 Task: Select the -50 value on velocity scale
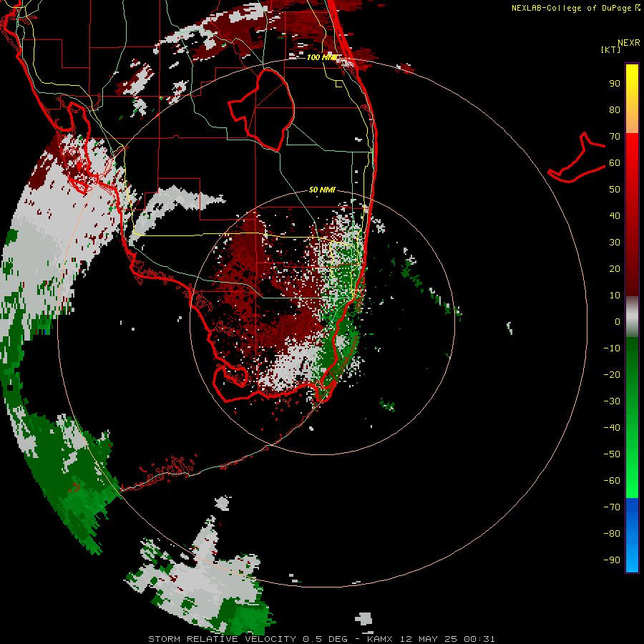point(612,454)
